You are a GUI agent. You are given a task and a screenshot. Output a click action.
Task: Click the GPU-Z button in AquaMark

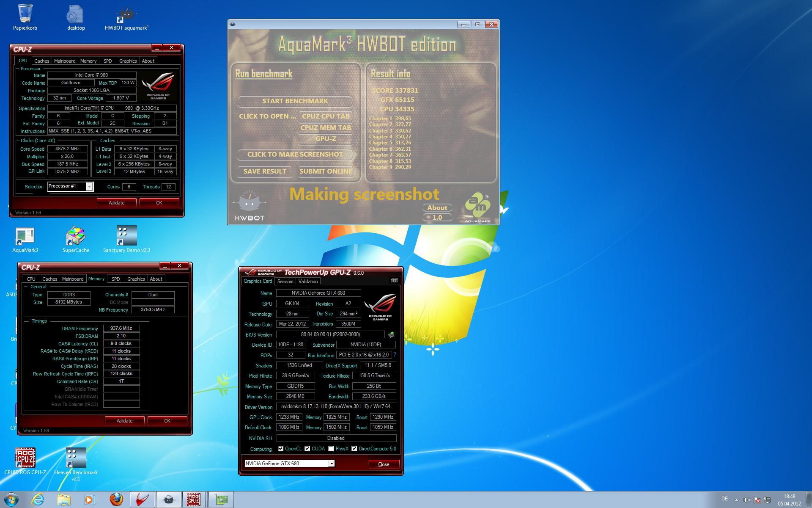click(326, 139)
